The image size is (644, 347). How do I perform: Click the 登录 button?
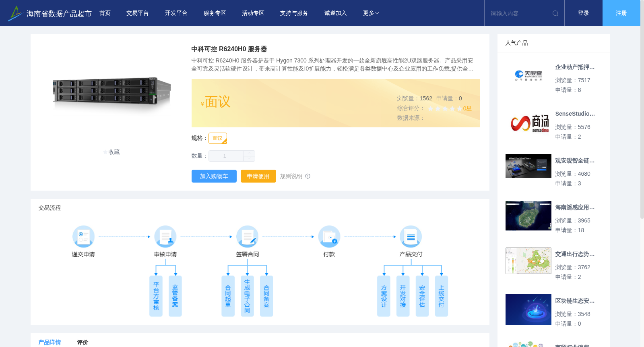pos(584,13)
